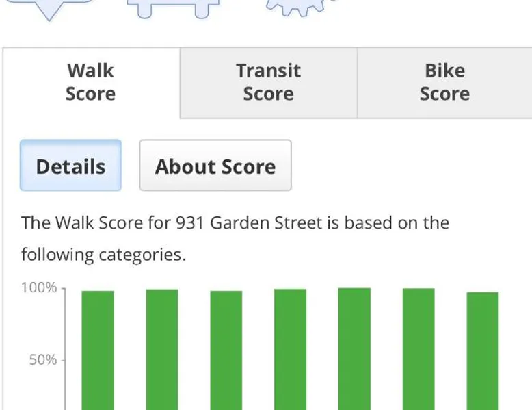
Task: Select the second green bar from left
Action: click(162, 349)
